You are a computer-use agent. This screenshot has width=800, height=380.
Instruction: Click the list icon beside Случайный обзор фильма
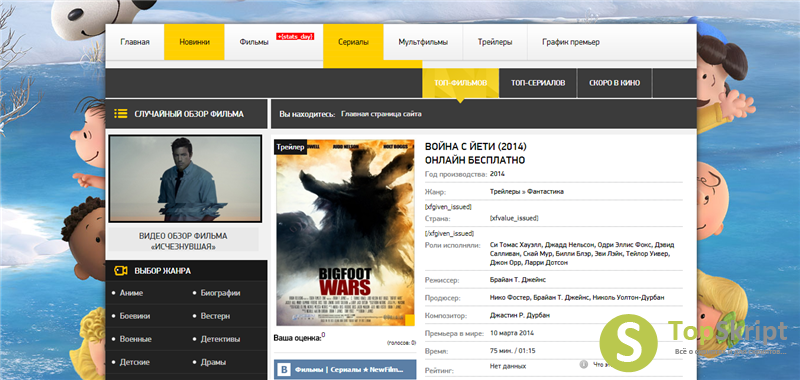(x=121, y=114)
